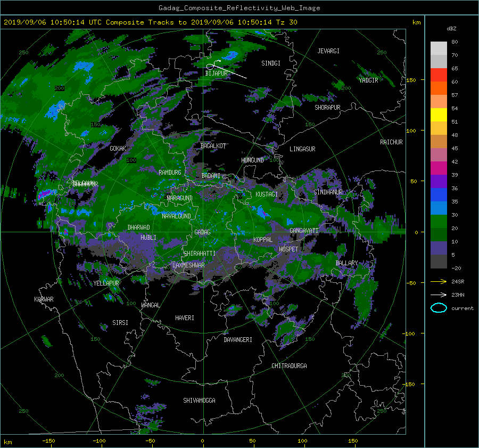This screenshot has width=479, height=448.
Task: Select the white storm track line near Bijapur
Action: [x=226, y=69]
